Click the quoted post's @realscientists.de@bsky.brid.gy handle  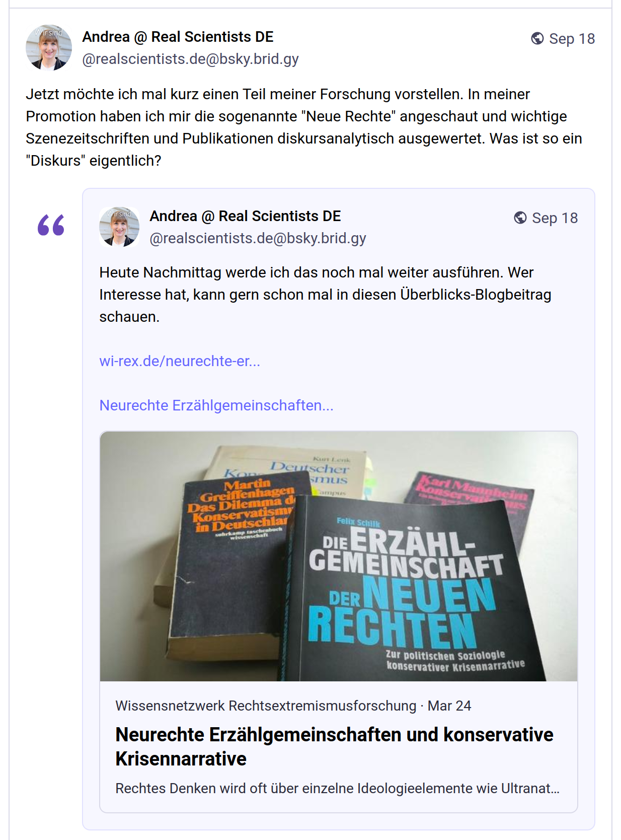258,238
